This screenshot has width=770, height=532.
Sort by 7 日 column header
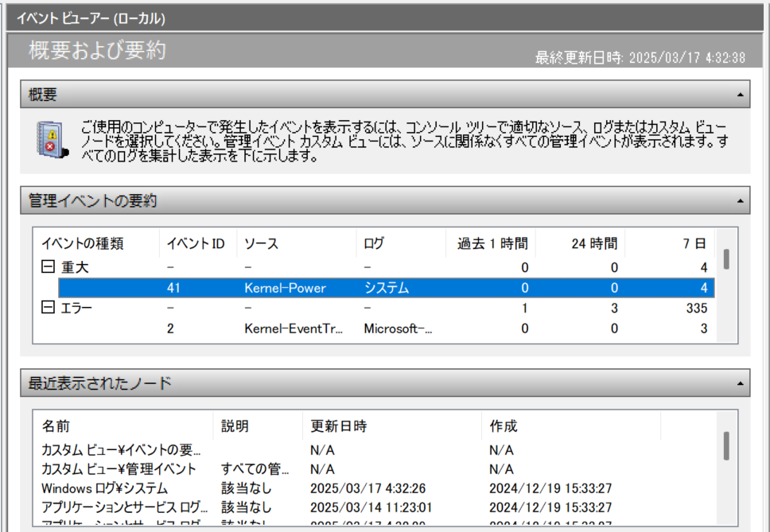694,243
